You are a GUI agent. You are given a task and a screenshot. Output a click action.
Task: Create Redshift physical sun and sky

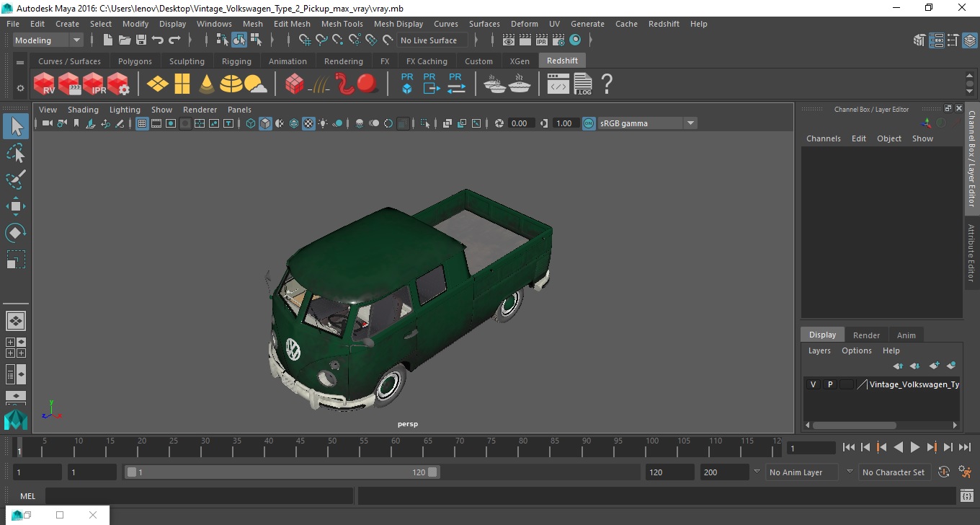pyautogui.click(x=256, y=84)
